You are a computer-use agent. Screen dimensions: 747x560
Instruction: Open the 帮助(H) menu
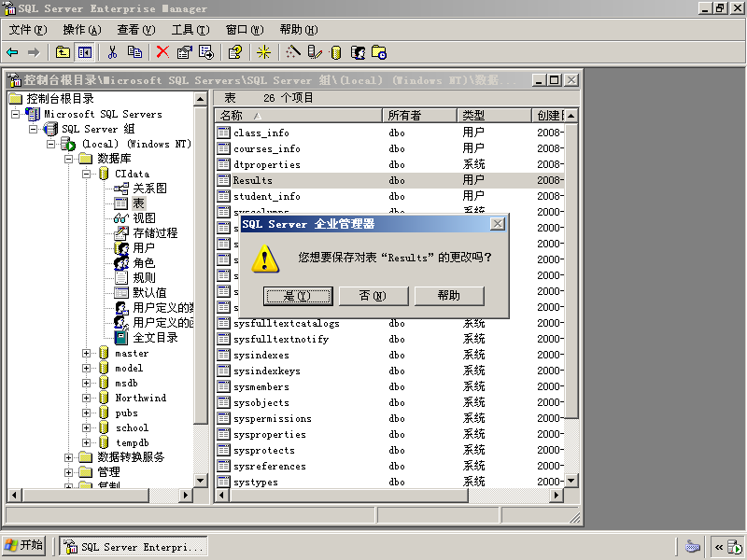[x=299, y=30]
